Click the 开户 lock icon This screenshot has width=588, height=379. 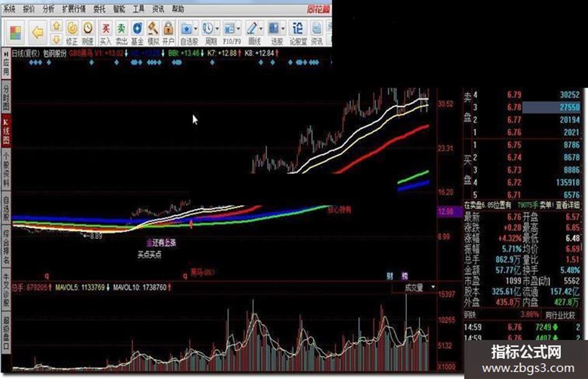click(x=169, y=32)
